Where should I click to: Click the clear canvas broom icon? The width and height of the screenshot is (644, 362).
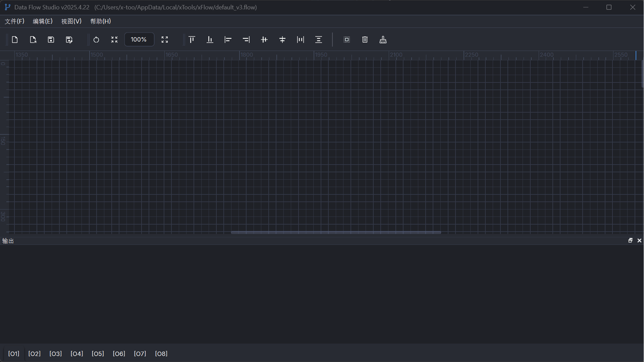383,40
